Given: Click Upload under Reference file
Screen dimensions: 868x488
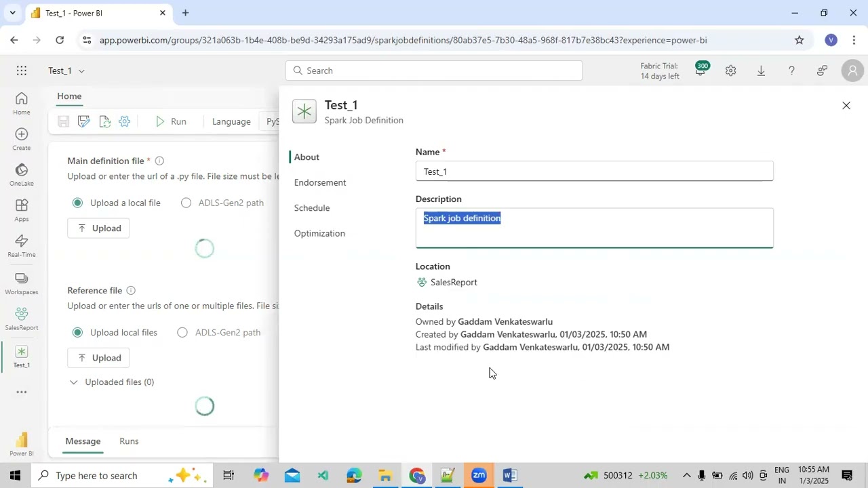Looking at the screenshot, I should tap(98, 358).
